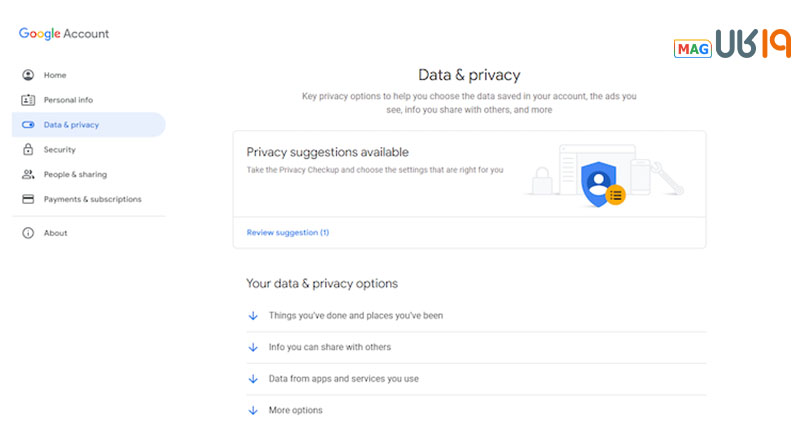The image size is (800, 444).
Task: Click the arrow beside More options
Action: [253, 410]
